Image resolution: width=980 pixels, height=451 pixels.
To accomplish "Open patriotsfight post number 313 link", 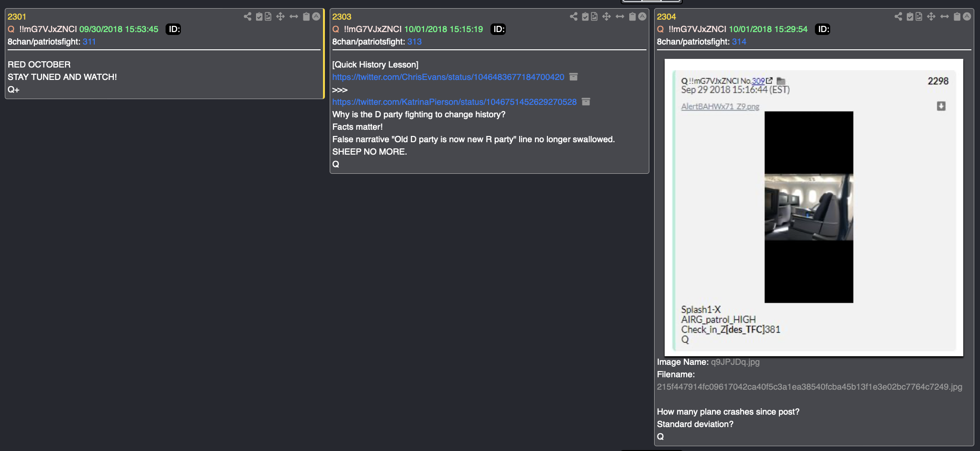I will pos(414,42).
